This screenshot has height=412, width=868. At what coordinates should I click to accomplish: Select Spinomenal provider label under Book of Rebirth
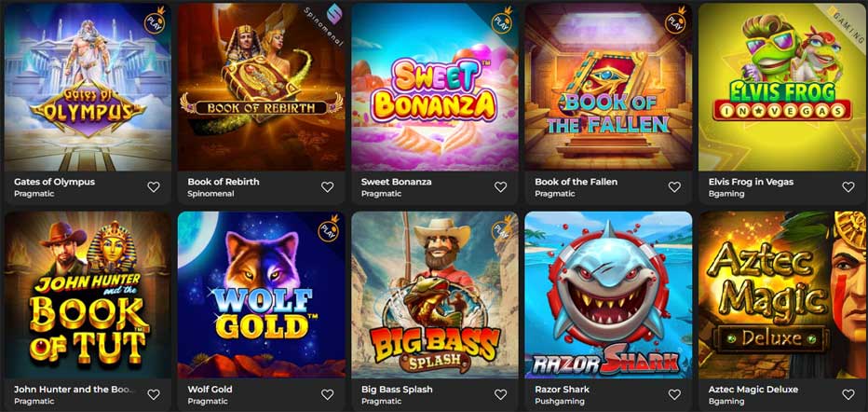click(x=210, y=194)
